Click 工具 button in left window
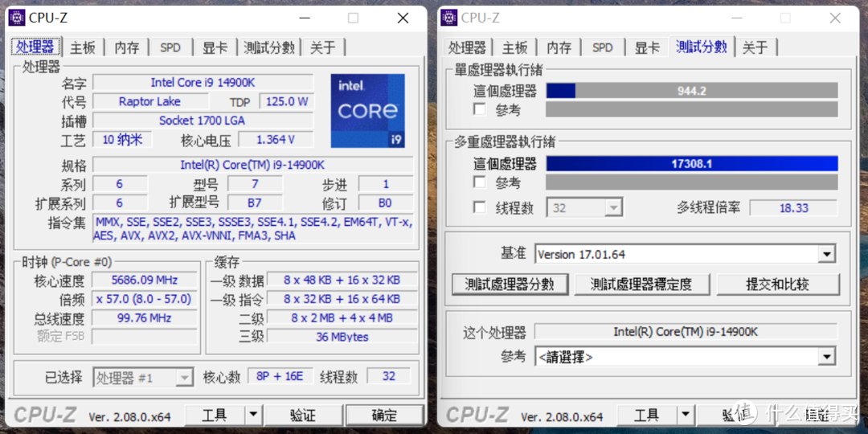Viewport: 868px width, 434px height. pos(215,416)
